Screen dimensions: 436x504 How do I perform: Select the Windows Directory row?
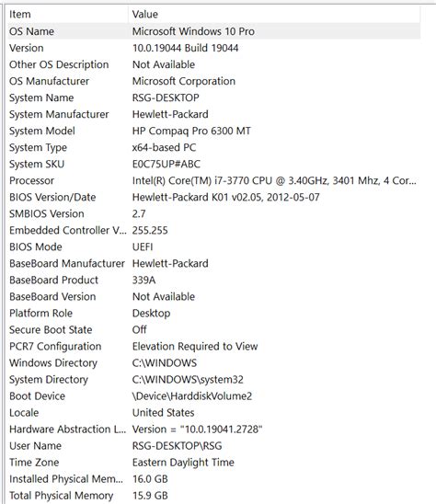(x=213, y=363)
